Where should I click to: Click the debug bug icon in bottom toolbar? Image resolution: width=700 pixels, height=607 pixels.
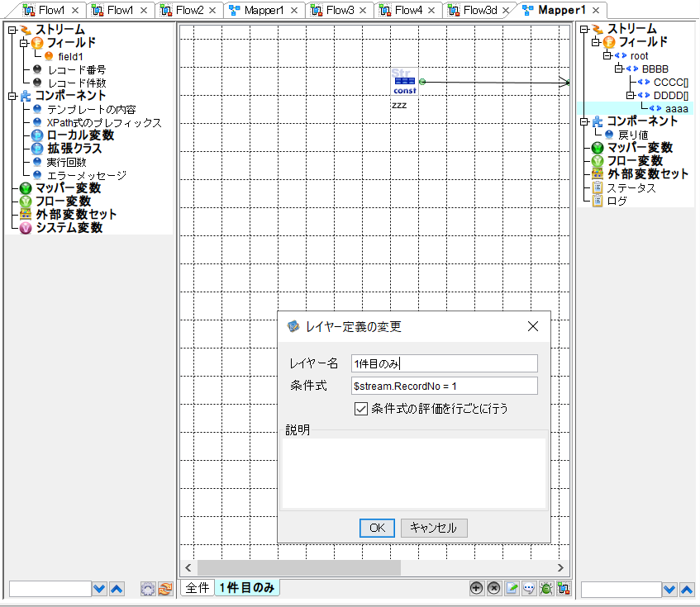click(x=546, y=588)
